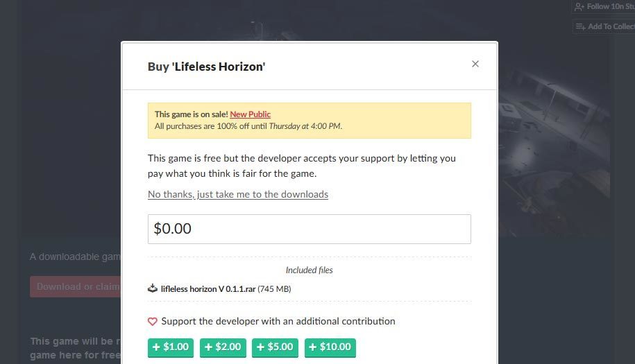Click the plus icon on the $1.00 button
635x364 pixels.
156,347
